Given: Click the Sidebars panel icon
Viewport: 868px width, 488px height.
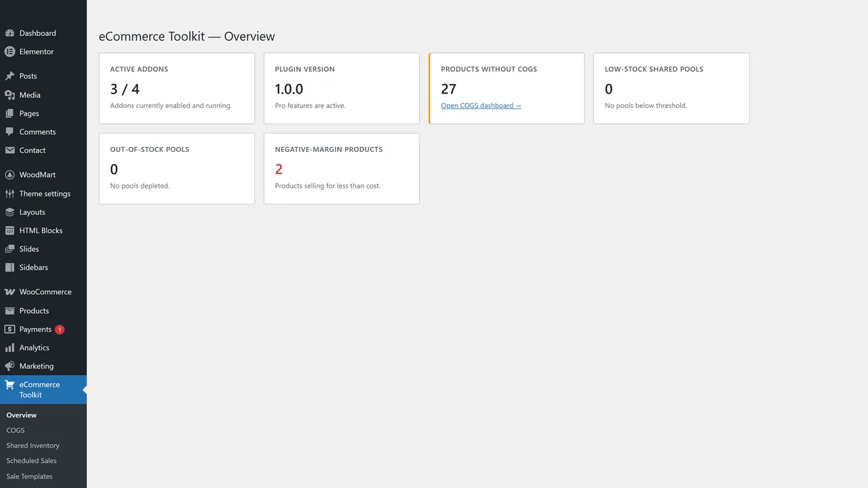Looking at the screenshot, I should tap(9, 268).
